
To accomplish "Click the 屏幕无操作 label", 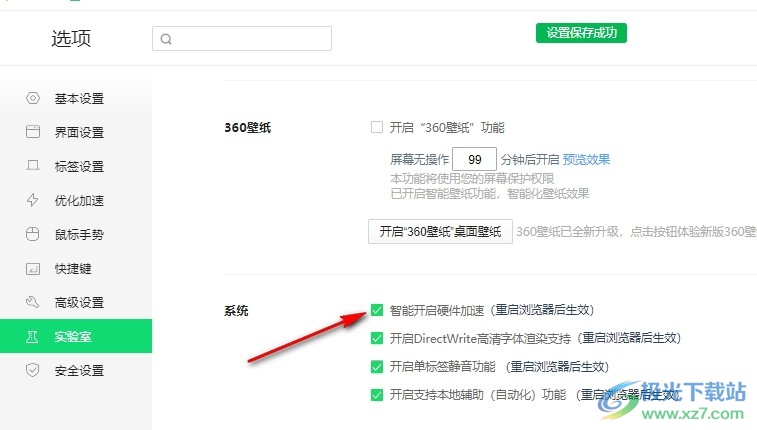I will pyautogui.click(x=420, y=160).
